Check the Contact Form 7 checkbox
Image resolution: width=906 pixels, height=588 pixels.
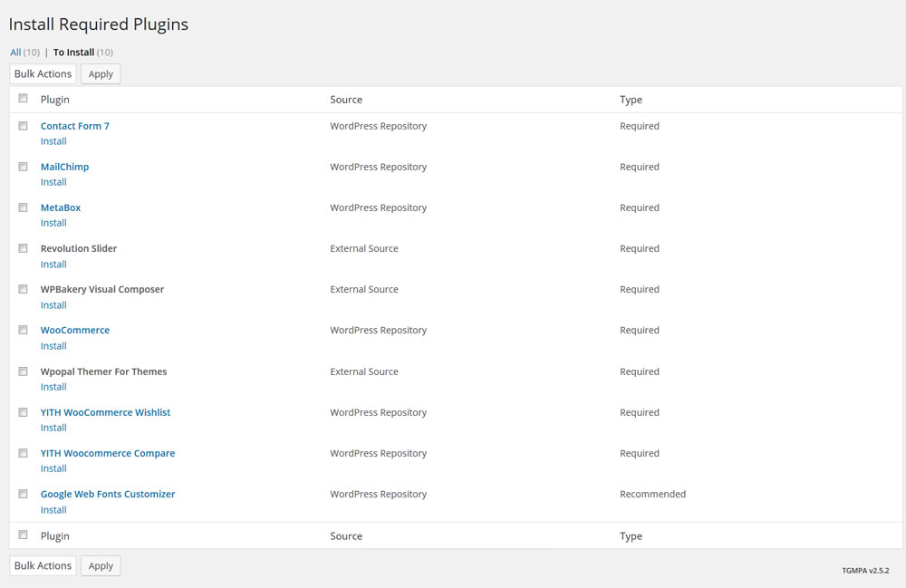click(x=23, y=126)
